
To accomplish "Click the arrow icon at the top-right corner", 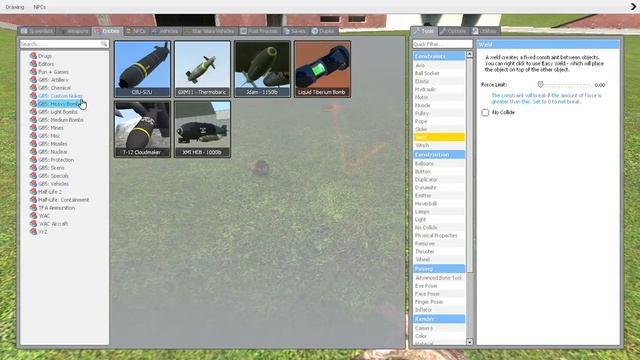I will point(633,7).
